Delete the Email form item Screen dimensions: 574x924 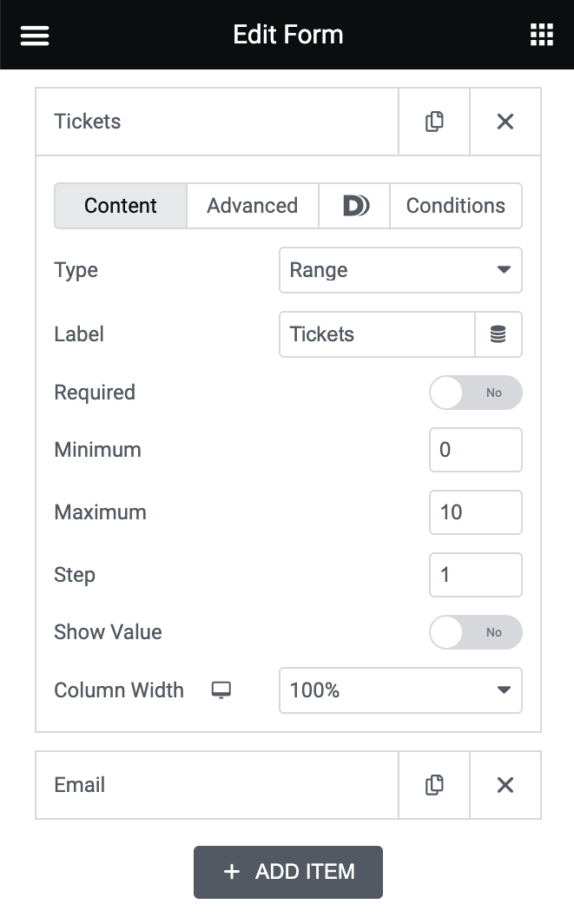coord(505,785)
